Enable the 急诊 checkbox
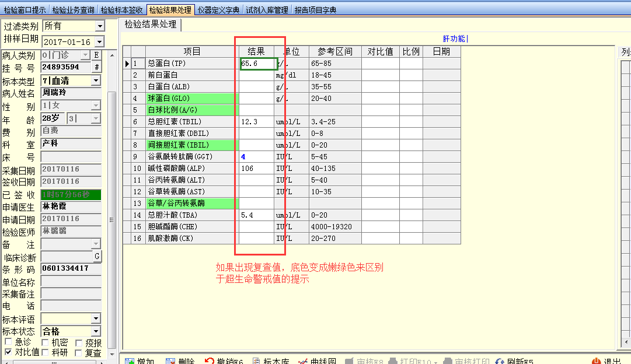 pyautogui.click(x=8, y=342)
